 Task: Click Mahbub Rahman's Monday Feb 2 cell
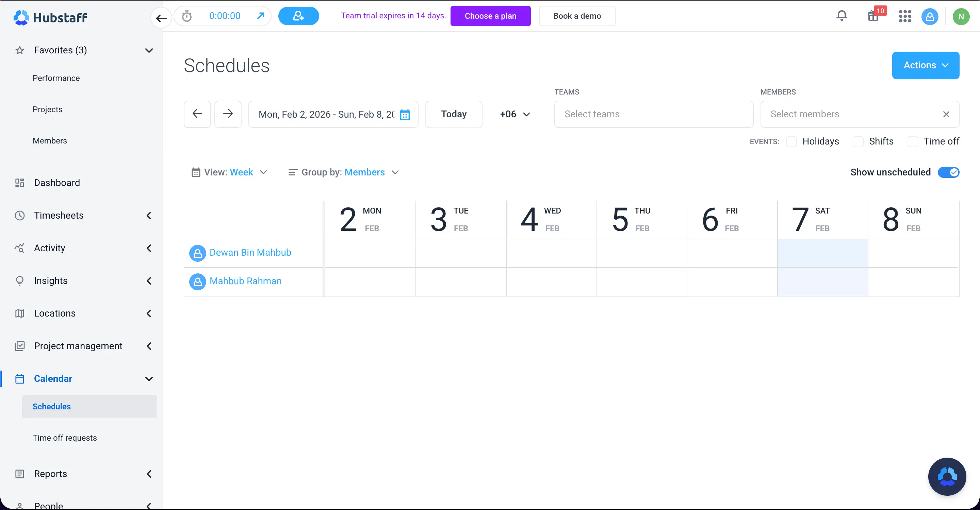(x=370, y=282)
